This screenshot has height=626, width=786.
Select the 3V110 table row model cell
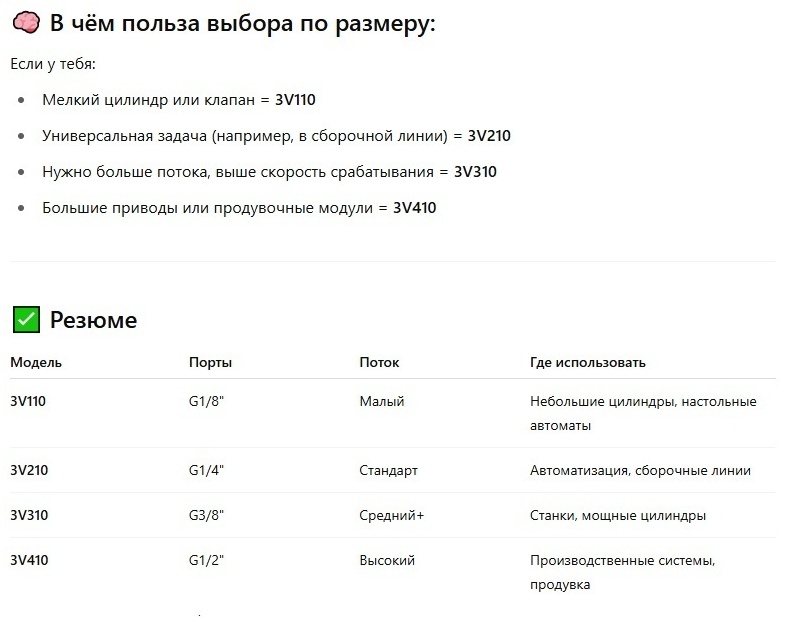click(x=28, y=401)
